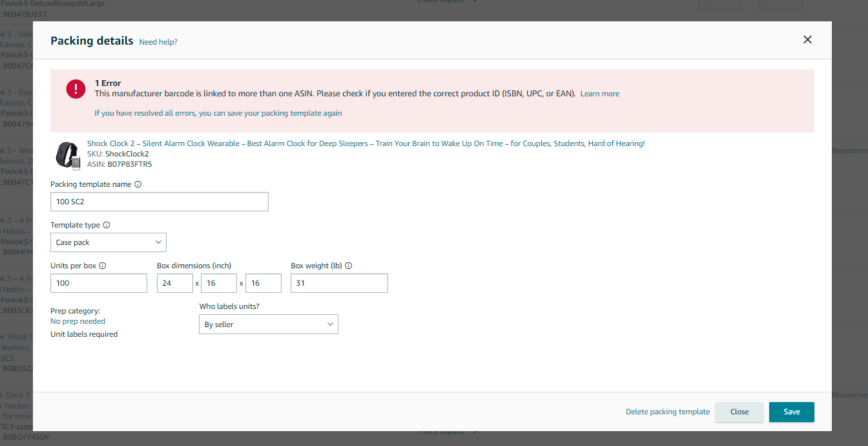Click the Box weight field showing 31
The width and height of the screenshot is (868, 446).
click(340, 283)
